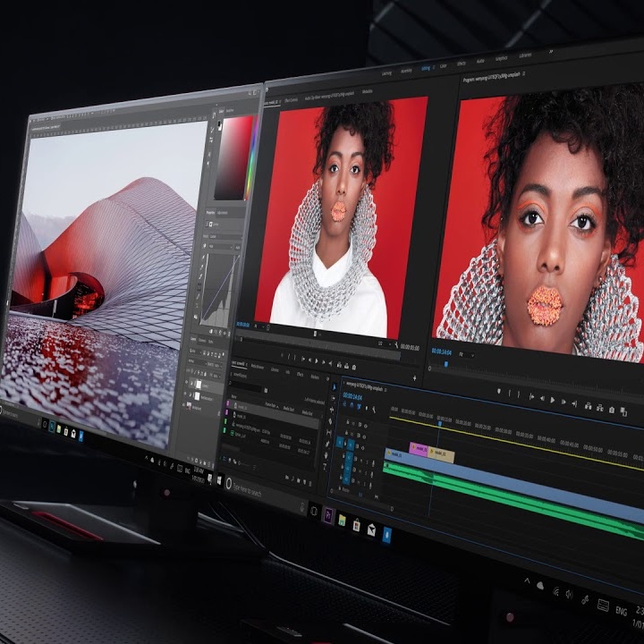Viewport: 644px width, 644px height.
Task: Switch to the Assembly workspace
Action: (x=406, y=71)
